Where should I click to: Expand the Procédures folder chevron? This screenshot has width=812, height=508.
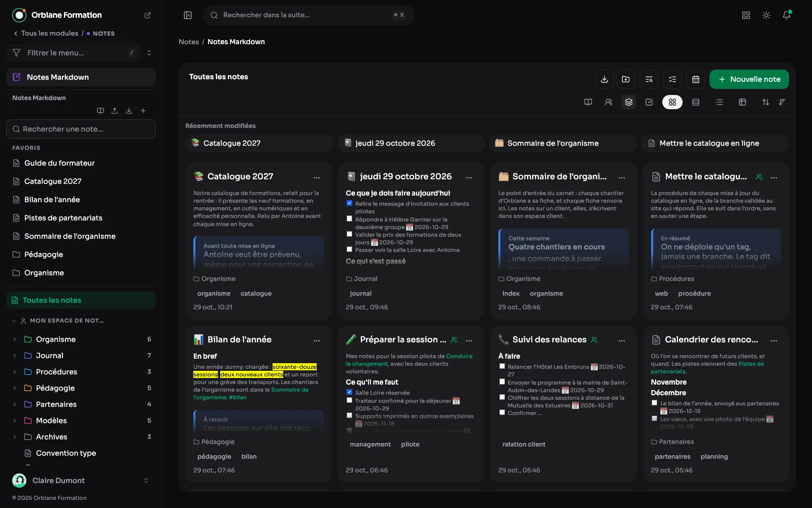tap(15, 372)
